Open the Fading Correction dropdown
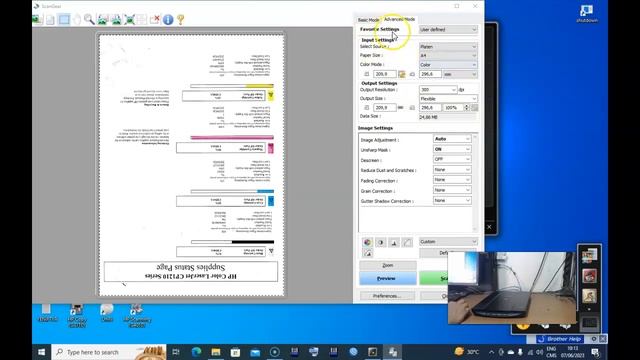This screenshot has width=640, height=360. click(452, 180)
